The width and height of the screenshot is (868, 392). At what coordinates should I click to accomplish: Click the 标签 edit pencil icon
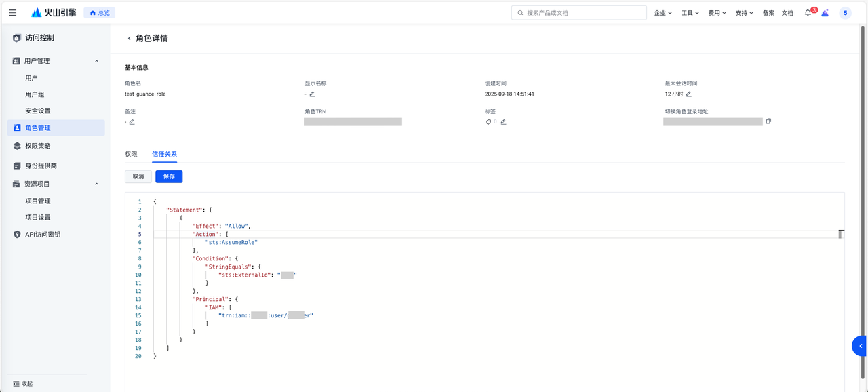click(x=503, y=122)
